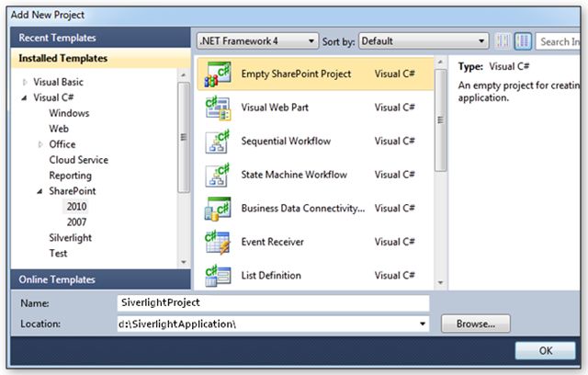
Task: Select the Cloud Service category
Action: [79, 160]
